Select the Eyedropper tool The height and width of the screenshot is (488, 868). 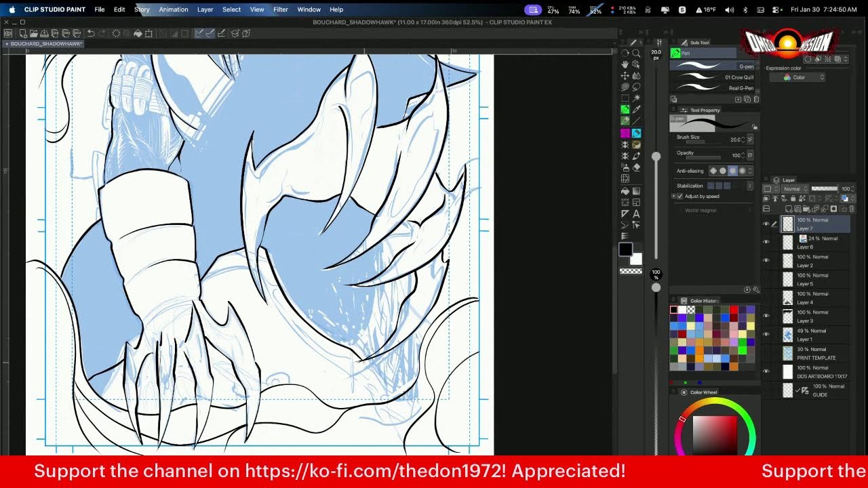[x=636, y=109]
